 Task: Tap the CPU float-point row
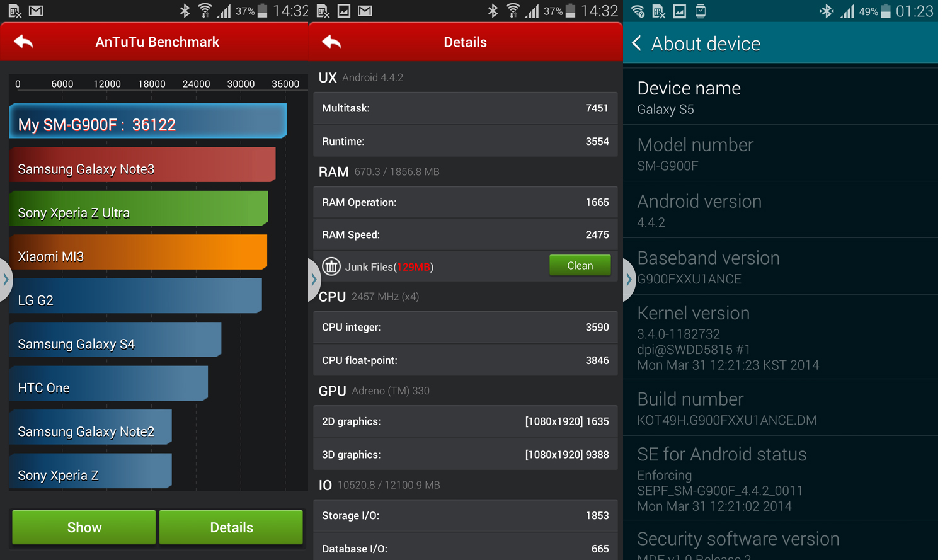466,360
